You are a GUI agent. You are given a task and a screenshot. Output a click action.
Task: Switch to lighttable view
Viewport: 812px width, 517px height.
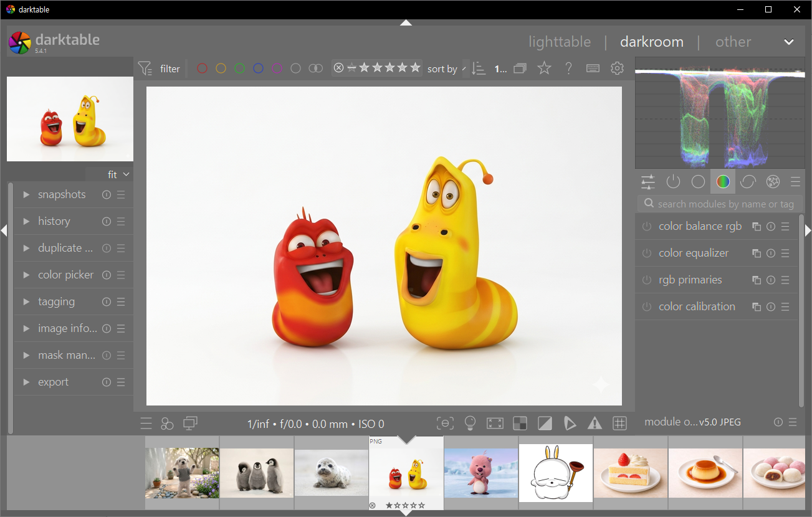tap(560, 42)
